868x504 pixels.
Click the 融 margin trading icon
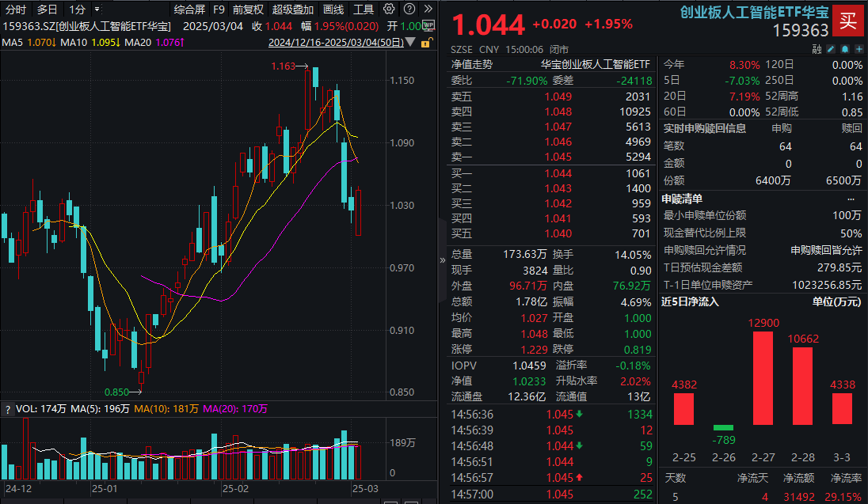[x=817, y=48]
